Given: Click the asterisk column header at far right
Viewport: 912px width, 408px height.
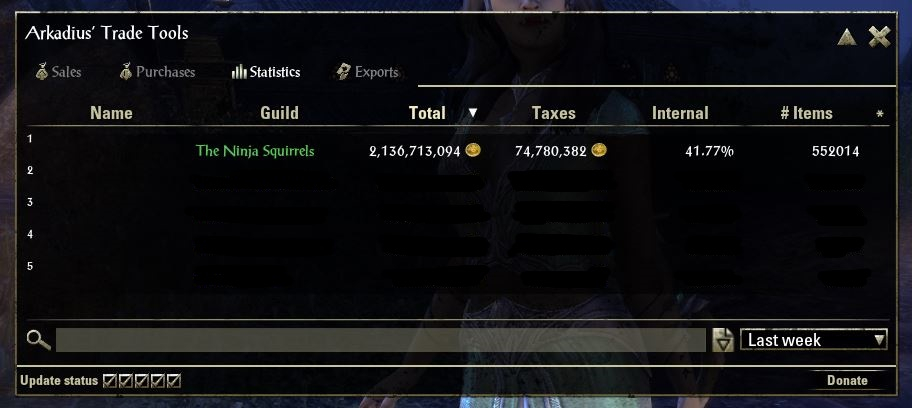Looking at the screenshot, I should tap(880, 114).
